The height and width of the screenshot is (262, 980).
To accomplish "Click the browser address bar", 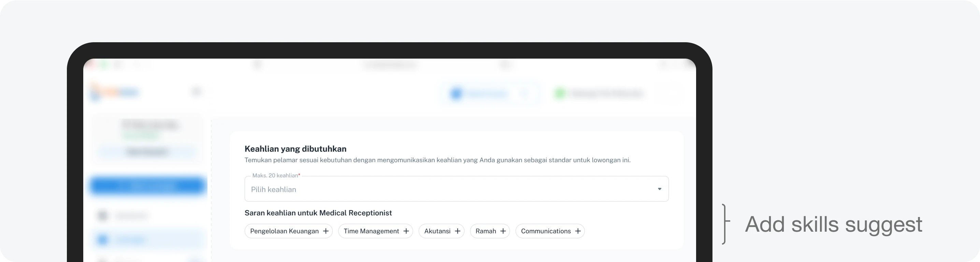I will point(390,65).
